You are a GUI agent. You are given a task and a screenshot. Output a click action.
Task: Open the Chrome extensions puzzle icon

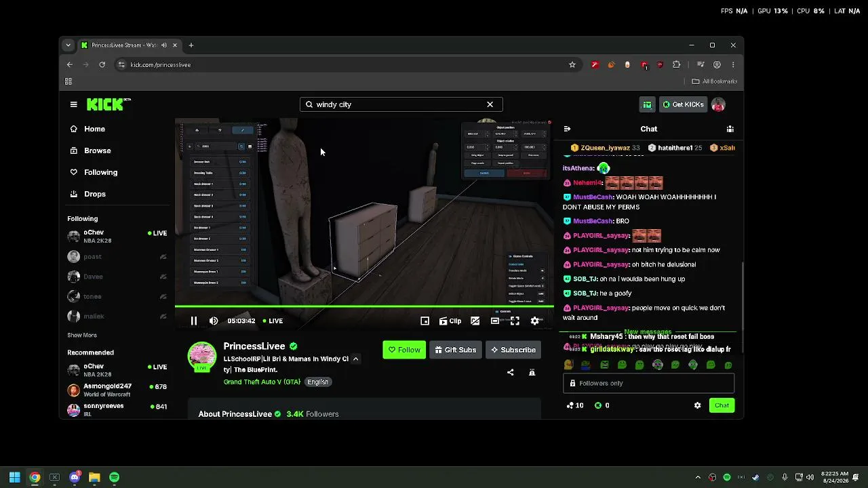(x=676, y=64)
